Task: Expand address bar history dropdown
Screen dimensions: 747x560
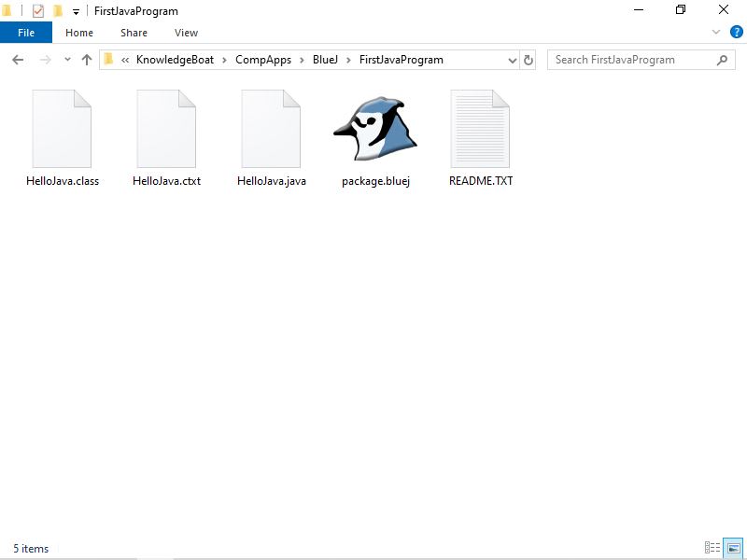Action: (512, 61)
